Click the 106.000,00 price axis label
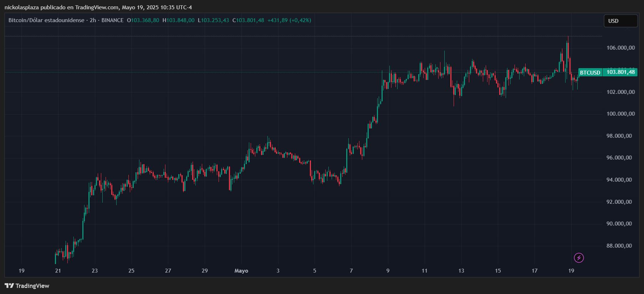Image resolution: width=644 pixels, height=294 pixels. 620,48
